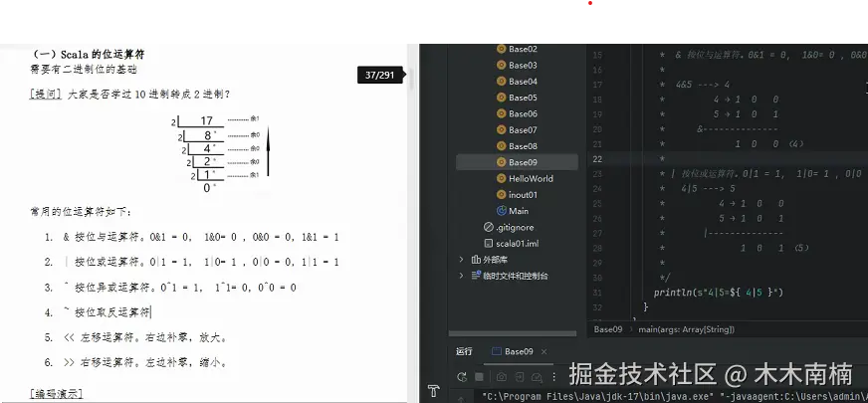Click the document vertical scrollbar thumb
Image resolution: width=868 pixels, height=403 pixels.
[411, 81]
